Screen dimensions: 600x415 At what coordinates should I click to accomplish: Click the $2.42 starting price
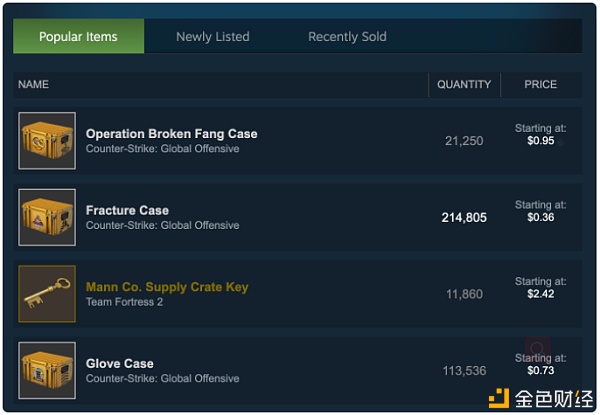(540, 294)
